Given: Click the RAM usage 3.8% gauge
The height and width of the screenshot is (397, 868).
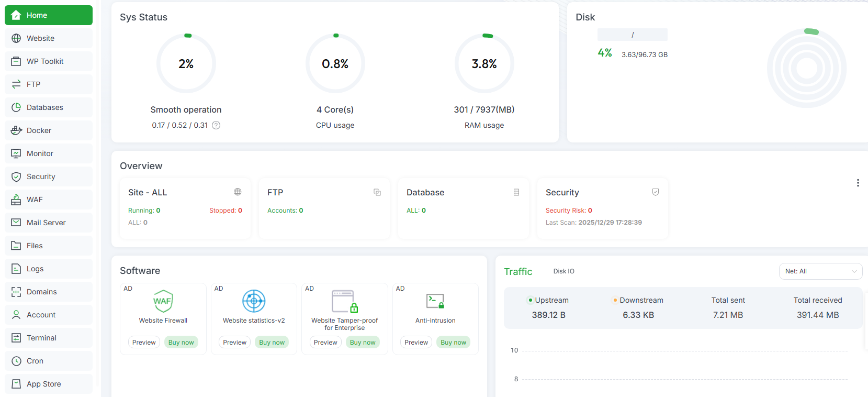Looking at the screenshot, I should 484,64.
